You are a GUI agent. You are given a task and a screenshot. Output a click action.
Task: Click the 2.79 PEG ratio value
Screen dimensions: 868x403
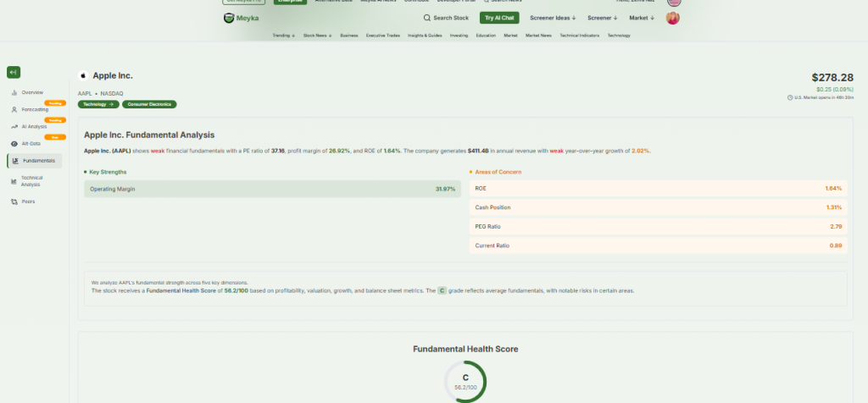tap(836, 227)
